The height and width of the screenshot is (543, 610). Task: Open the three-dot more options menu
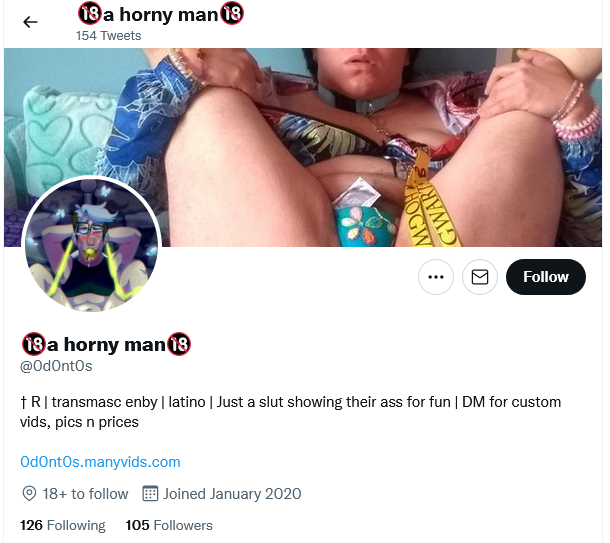pyautogui.click(x=436, y=277)
